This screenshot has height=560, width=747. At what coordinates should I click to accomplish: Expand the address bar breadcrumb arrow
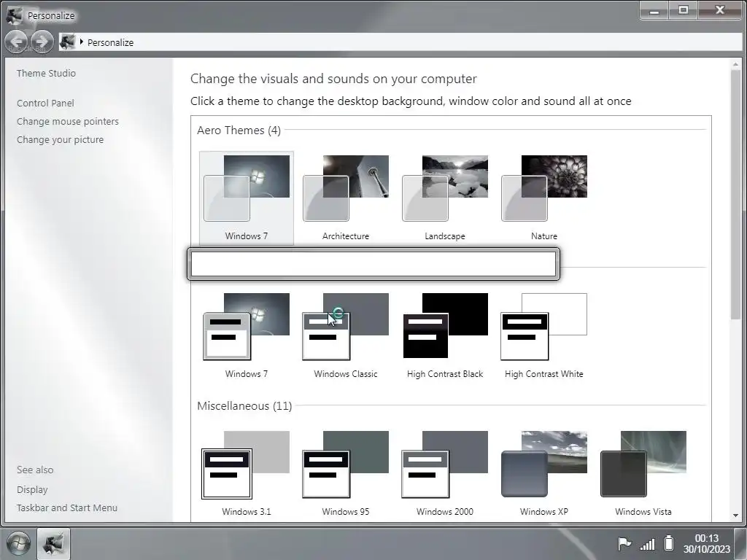click(x=82, y=42)
